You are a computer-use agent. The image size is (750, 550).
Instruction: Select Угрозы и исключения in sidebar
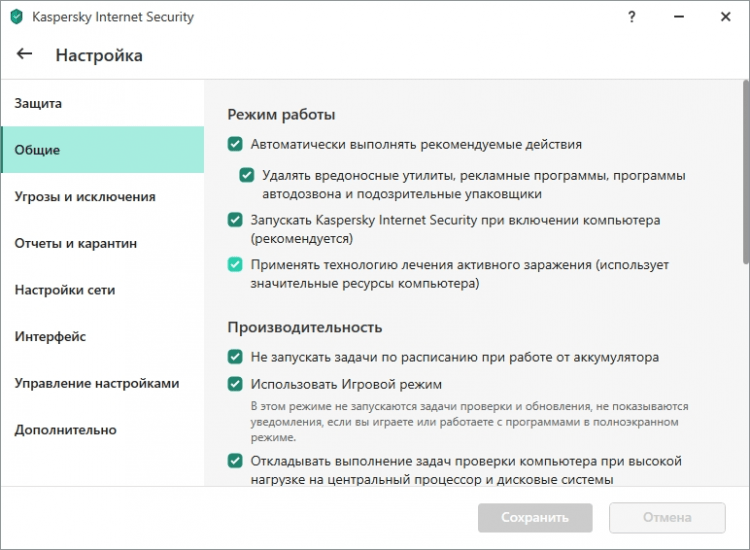point(85,197)
